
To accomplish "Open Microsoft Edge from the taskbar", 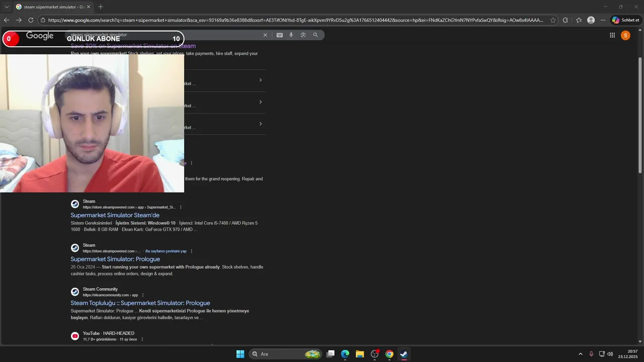I will point(345,354).
